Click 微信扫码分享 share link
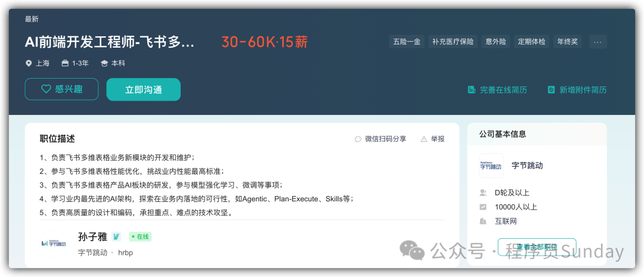This screenshot has height=277, width=644. [385, 139]
